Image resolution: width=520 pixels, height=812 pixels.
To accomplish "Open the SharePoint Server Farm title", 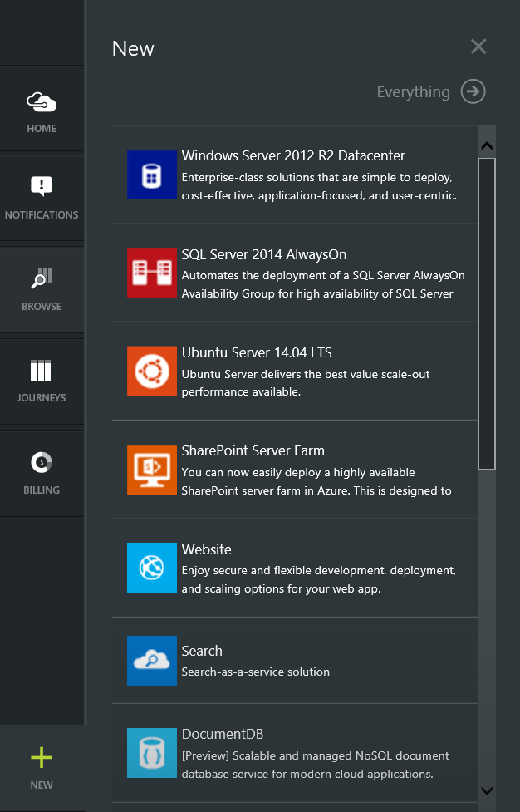I will [x=253, y=451].
